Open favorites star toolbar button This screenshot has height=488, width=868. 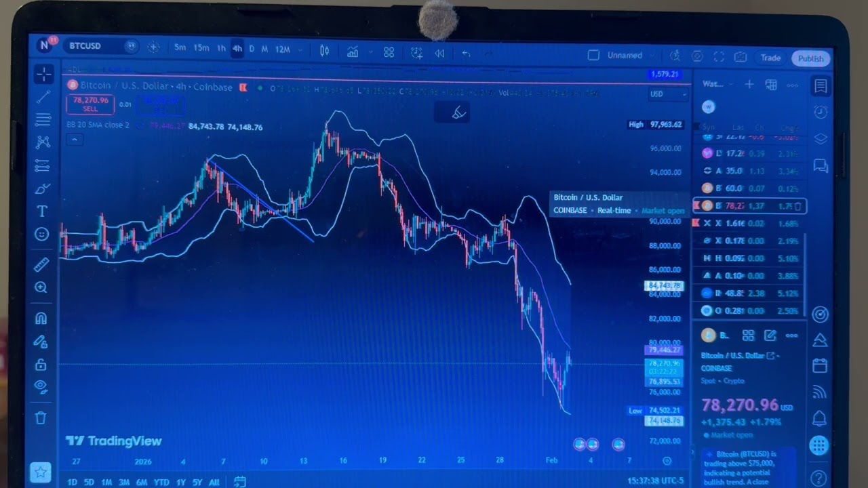point(41,472)
